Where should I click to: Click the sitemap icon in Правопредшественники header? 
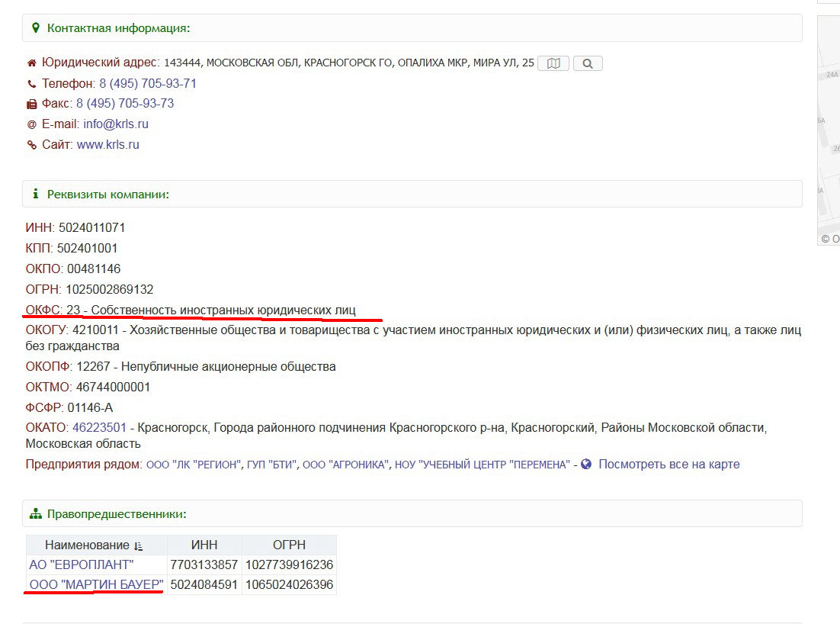point(36,513)
